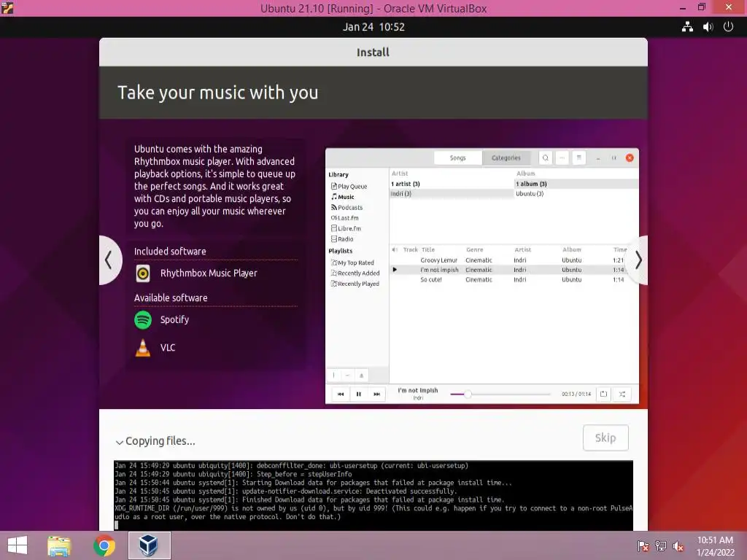Click the search icon in Rhythmbox preview
The image size is (747, 560).
[546, 157]
